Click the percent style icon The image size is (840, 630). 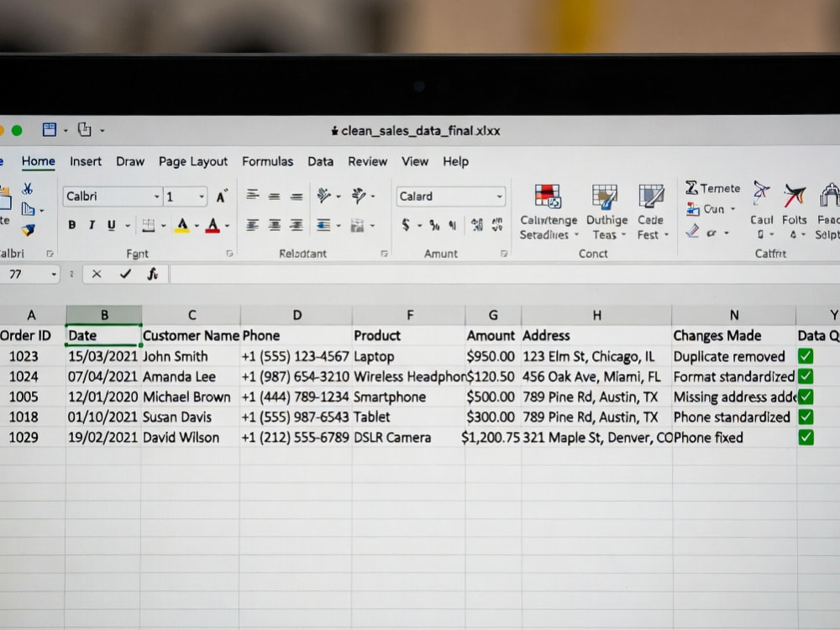point(434,225)
